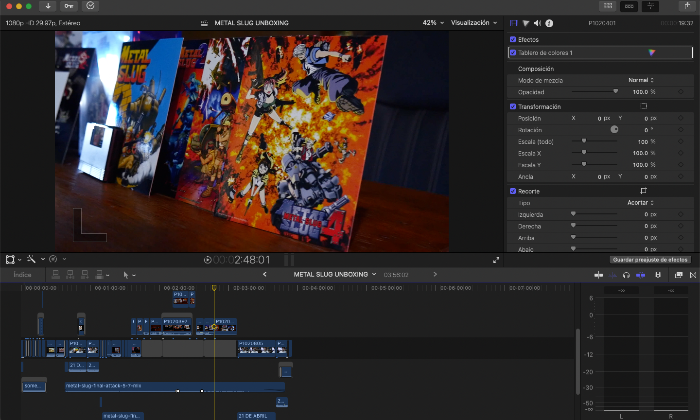Image resolution: width=700 pixels, height=420 pixels.
Task: Adjust the Escala (todo) slider
Action: pos(595,141)
